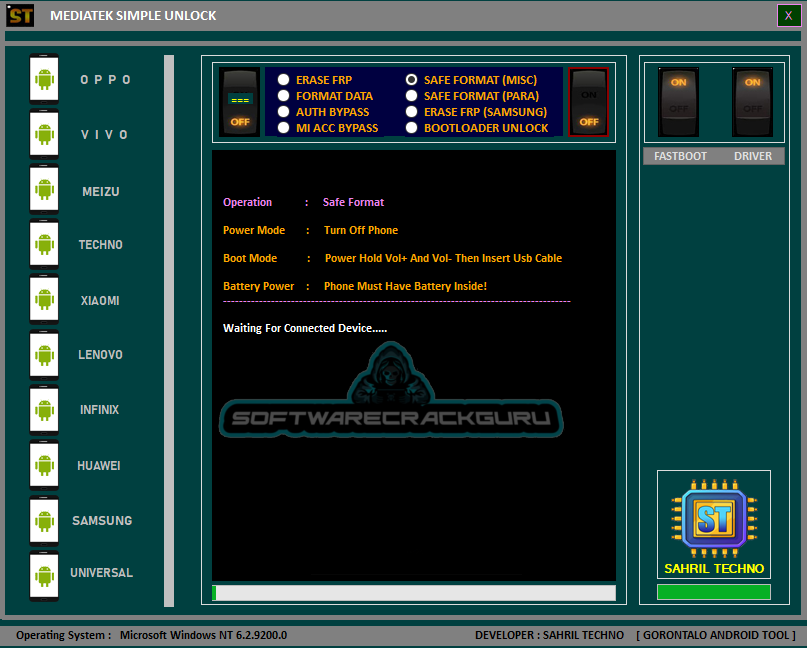Click the XIAOMI phone icon

(44, 300)
